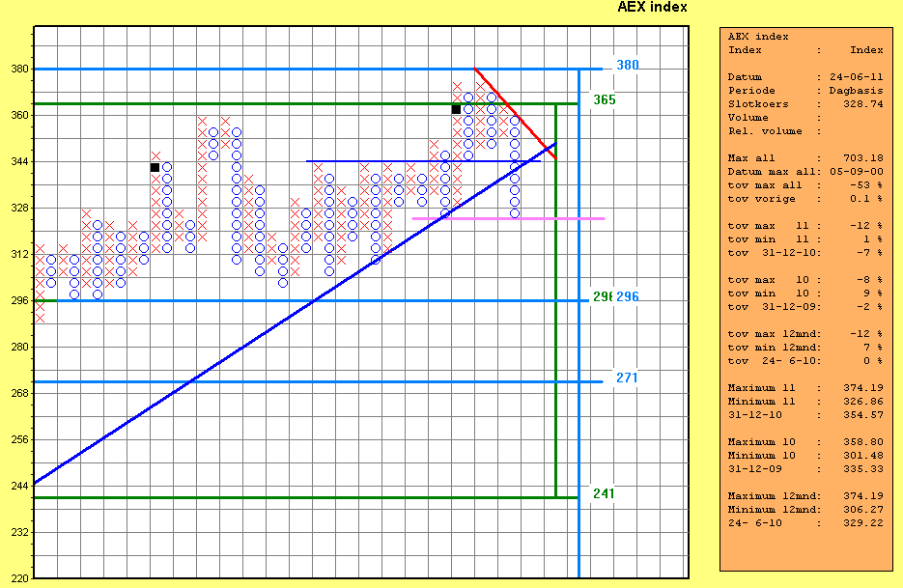
Task: Click the Minimum 12mnd value 306.27
Action: coord(862,509)
